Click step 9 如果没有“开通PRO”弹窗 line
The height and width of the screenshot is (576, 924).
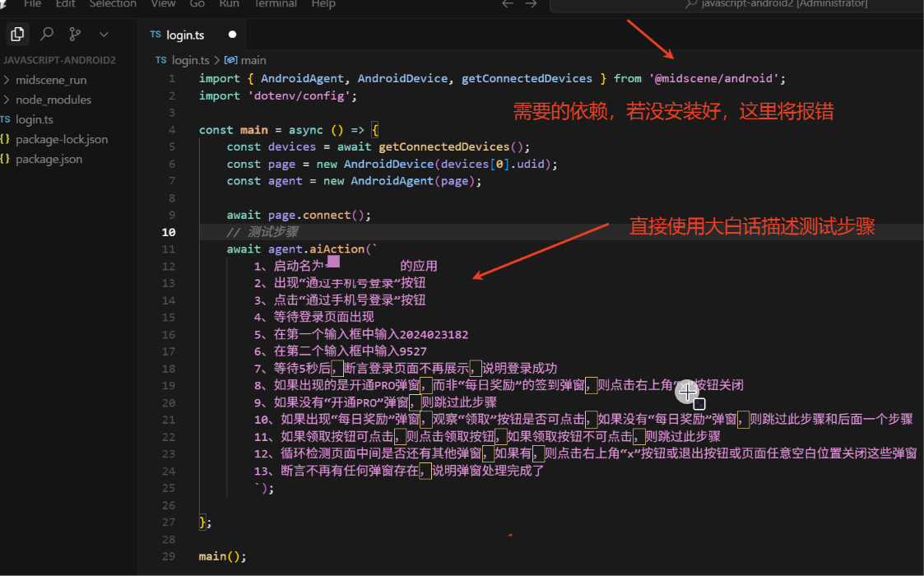(375, 402)
